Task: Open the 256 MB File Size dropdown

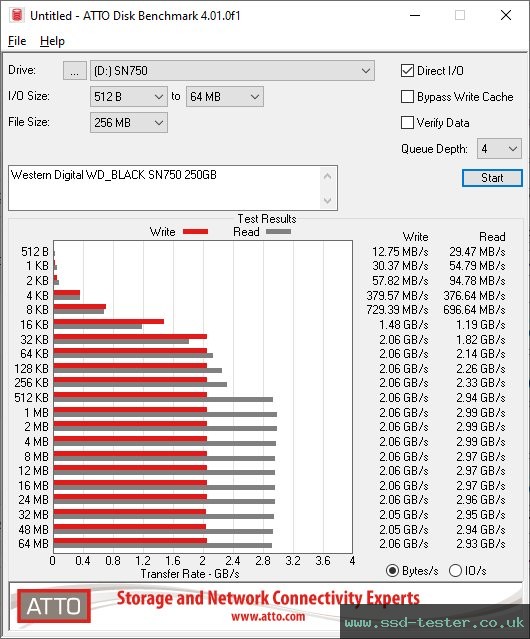Action: coord(129,123)
